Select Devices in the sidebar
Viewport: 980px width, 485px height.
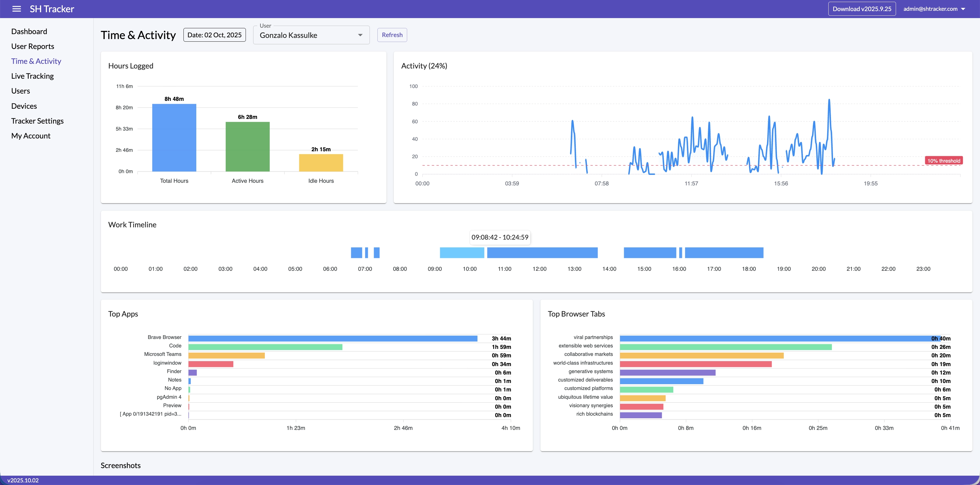[24, 106]
